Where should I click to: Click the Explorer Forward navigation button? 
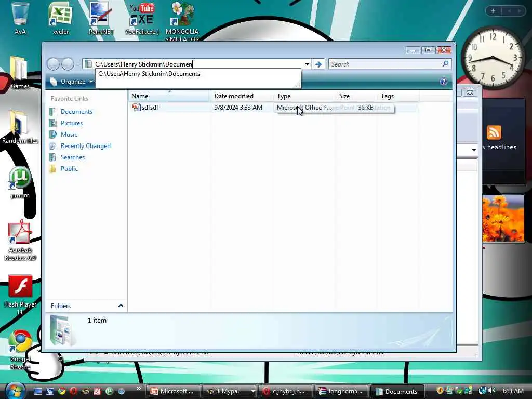pos(68,64)
